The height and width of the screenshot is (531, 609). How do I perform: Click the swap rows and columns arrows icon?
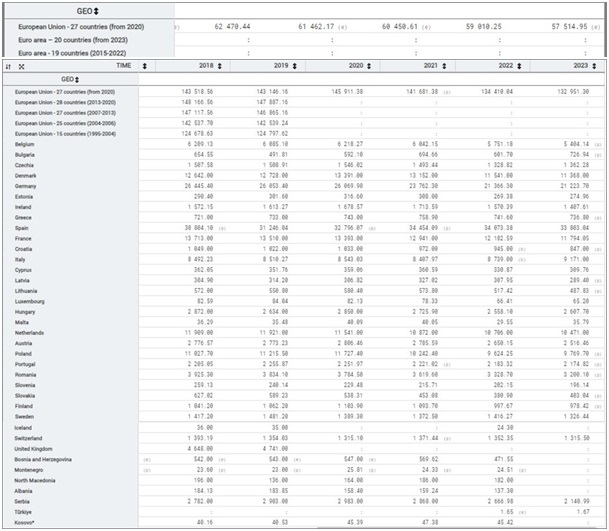tap(9, 65)
